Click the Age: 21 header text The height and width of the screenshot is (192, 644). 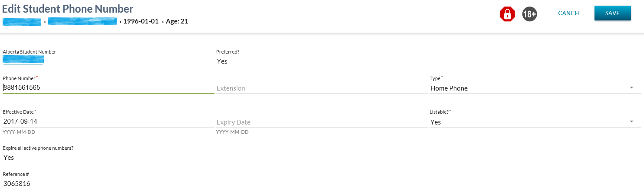click(178, 21)
